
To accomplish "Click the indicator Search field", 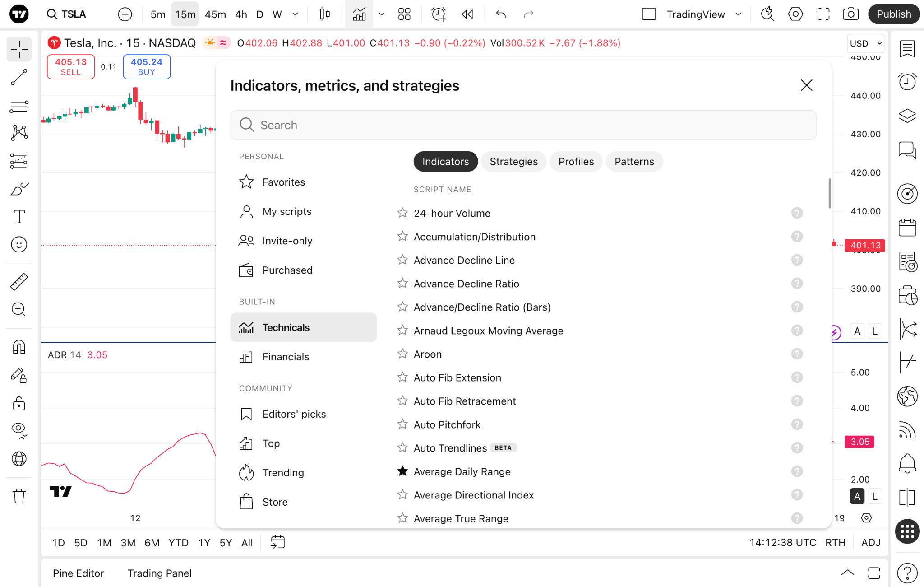I will point(523,125).
